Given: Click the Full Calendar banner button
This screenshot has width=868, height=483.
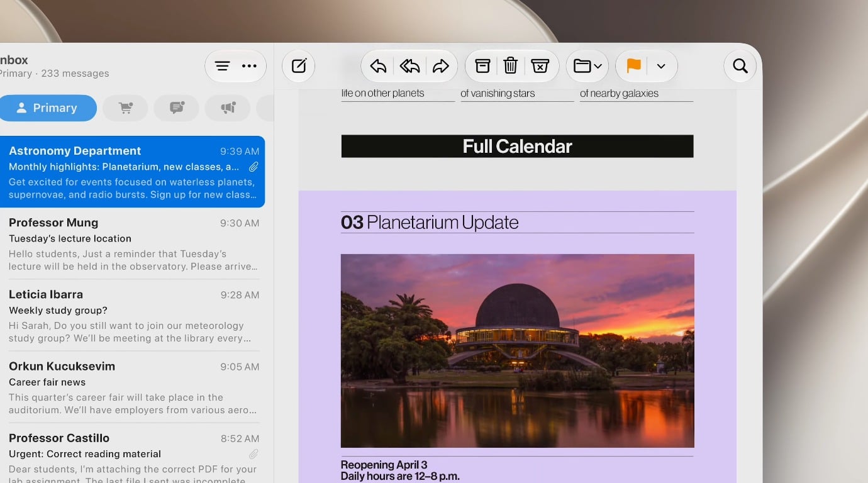Looking at the screenshot, I should pos(517,146).
